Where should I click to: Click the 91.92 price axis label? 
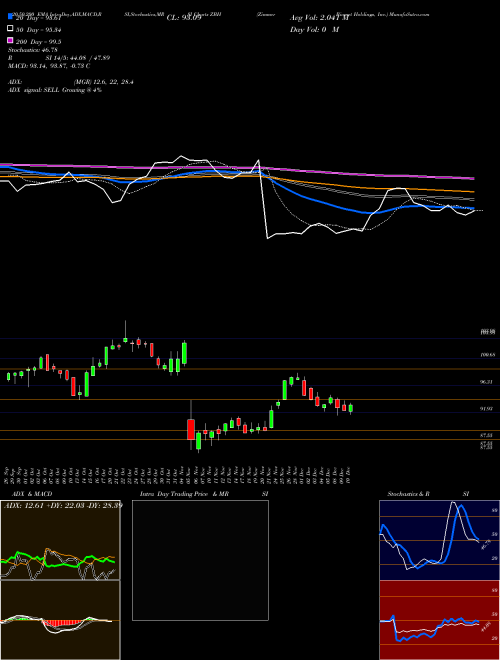pyautogui.click(x=487, y=409)
